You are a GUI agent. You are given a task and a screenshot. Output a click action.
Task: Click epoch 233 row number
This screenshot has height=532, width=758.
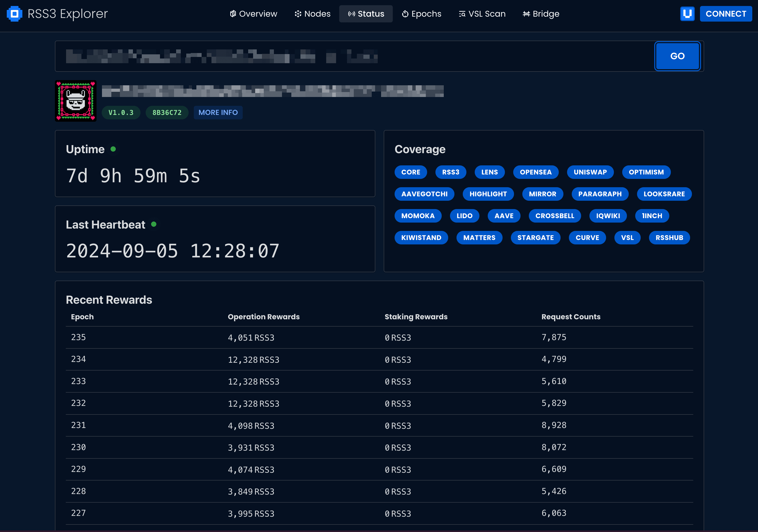tap(78, 381)
